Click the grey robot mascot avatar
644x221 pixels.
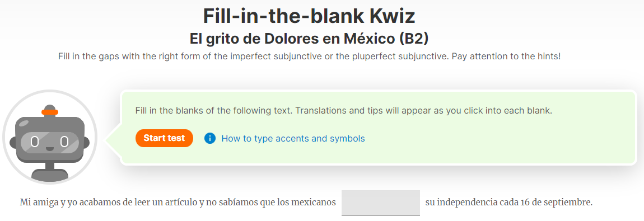[x=50, y=137]
